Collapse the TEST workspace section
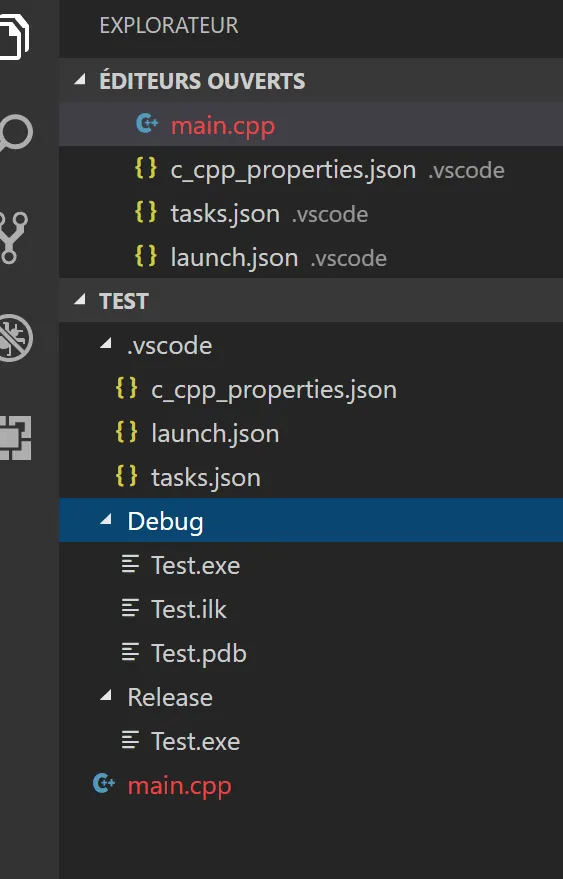 coord(80,300)
